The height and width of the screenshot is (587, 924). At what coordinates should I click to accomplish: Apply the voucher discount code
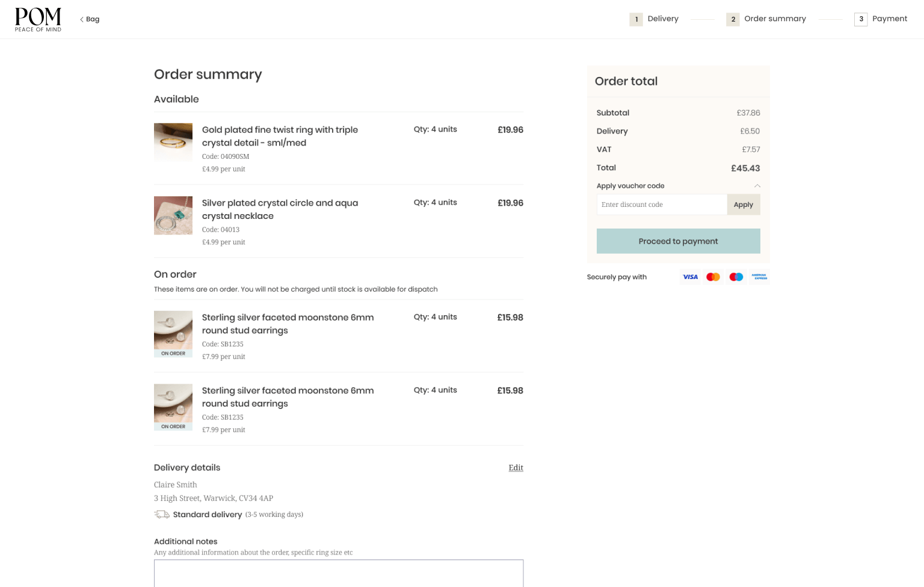point(743,204)
